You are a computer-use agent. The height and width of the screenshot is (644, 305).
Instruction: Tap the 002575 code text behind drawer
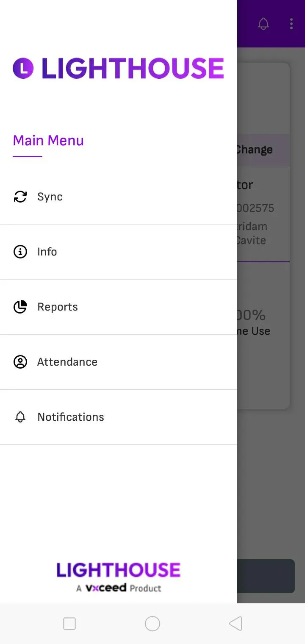click(256, 208)
